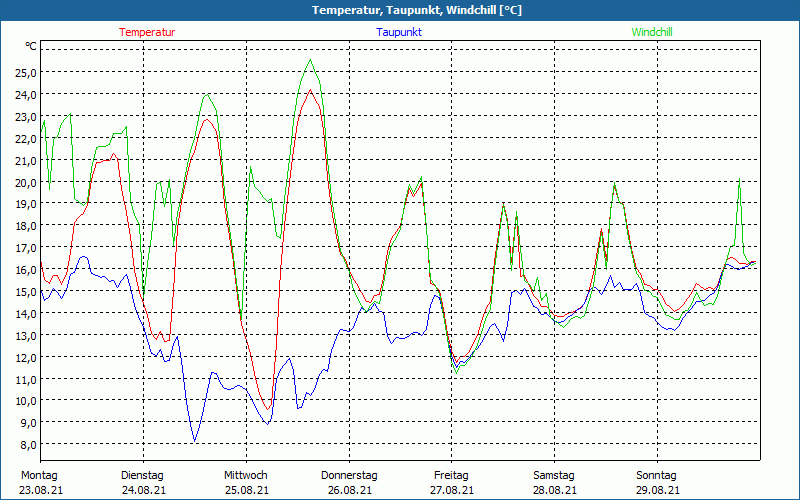Click the 22,0 y-axis value
The height and width of the screenshot is (500, 800).
pos(26,138)
